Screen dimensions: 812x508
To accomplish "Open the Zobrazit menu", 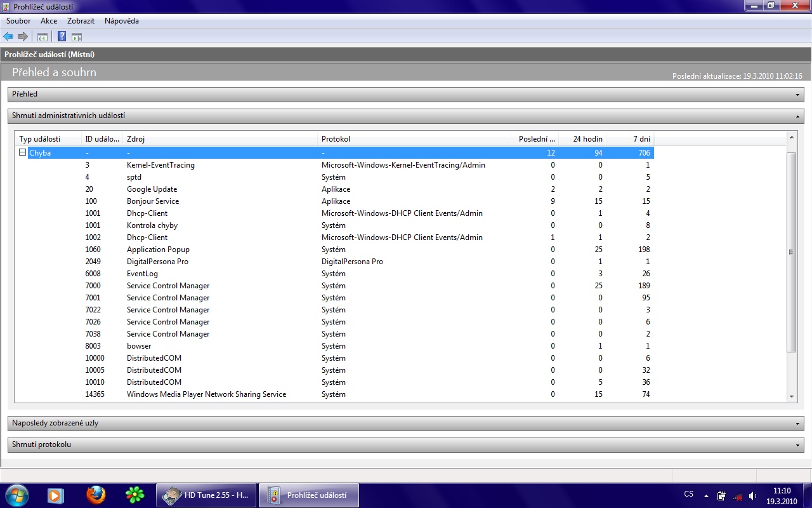I will tap(81, 21).
